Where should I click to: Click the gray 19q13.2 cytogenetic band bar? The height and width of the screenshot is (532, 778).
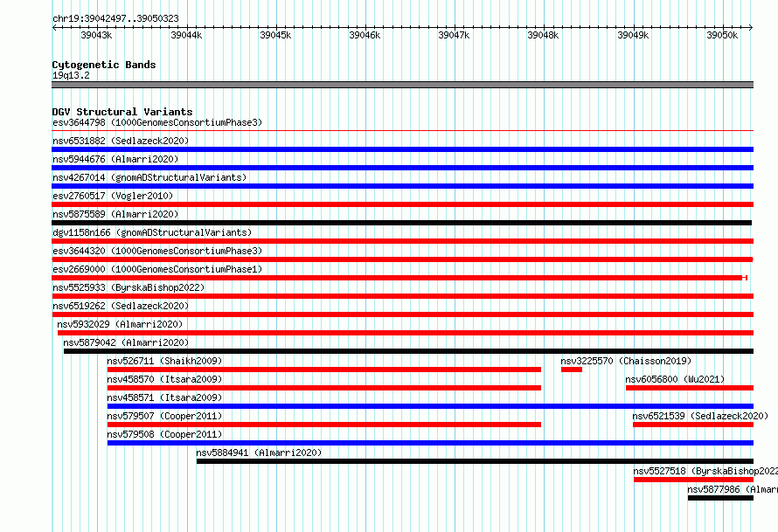pyautogui.click(x=402, y=85)
